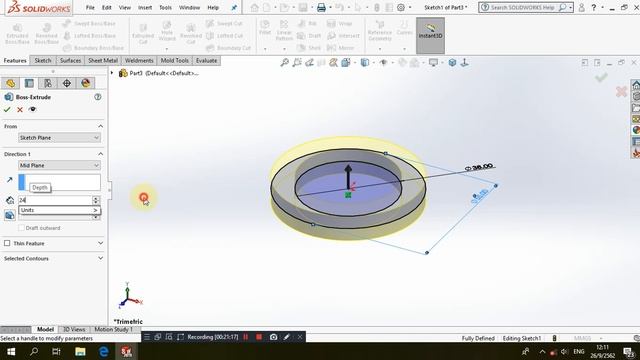640x360 pixels.
Task: Click the depth value input field
Action: click(55, 200)
